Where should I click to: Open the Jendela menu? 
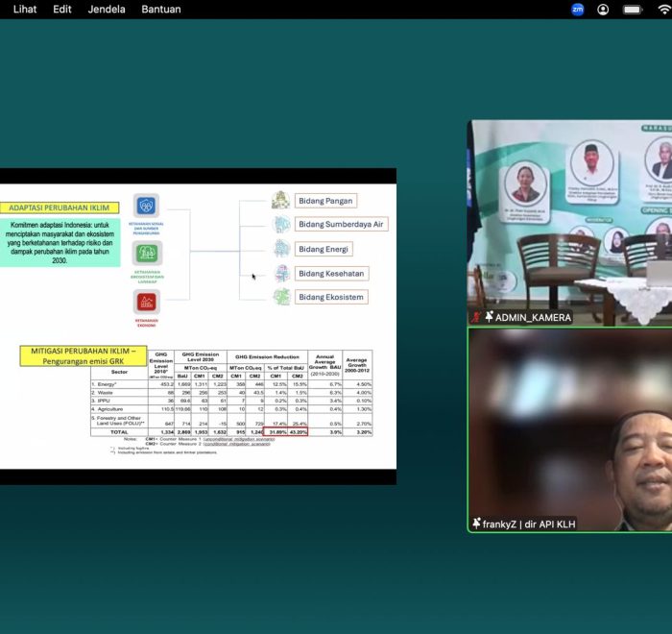[x=107, y=10]
